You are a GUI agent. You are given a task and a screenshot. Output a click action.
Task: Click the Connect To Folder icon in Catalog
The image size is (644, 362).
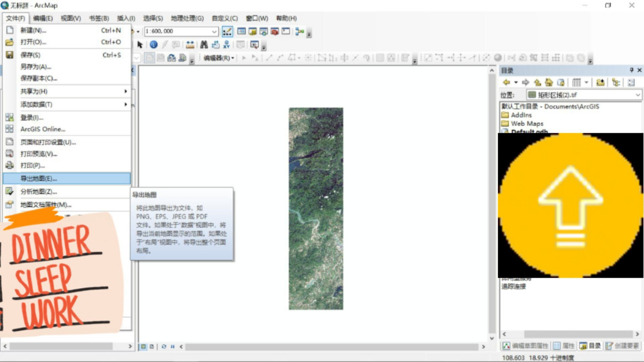601,82
